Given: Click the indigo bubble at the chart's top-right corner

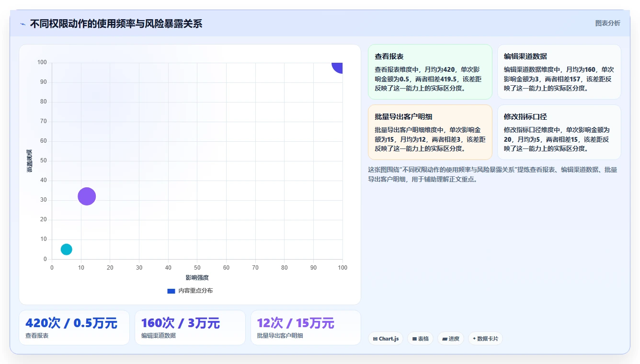Looking at the screenshot, I should point(338,67).
